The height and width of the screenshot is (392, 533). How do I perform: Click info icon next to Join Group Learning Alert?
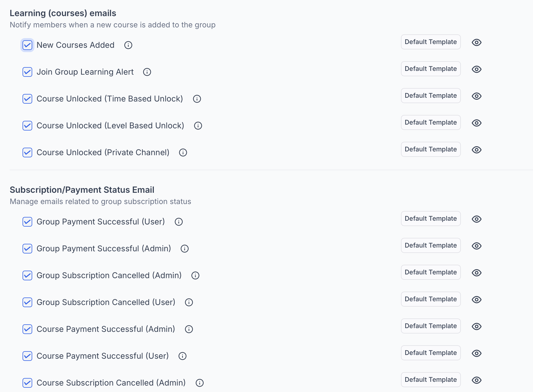click(x=147, y=72)
